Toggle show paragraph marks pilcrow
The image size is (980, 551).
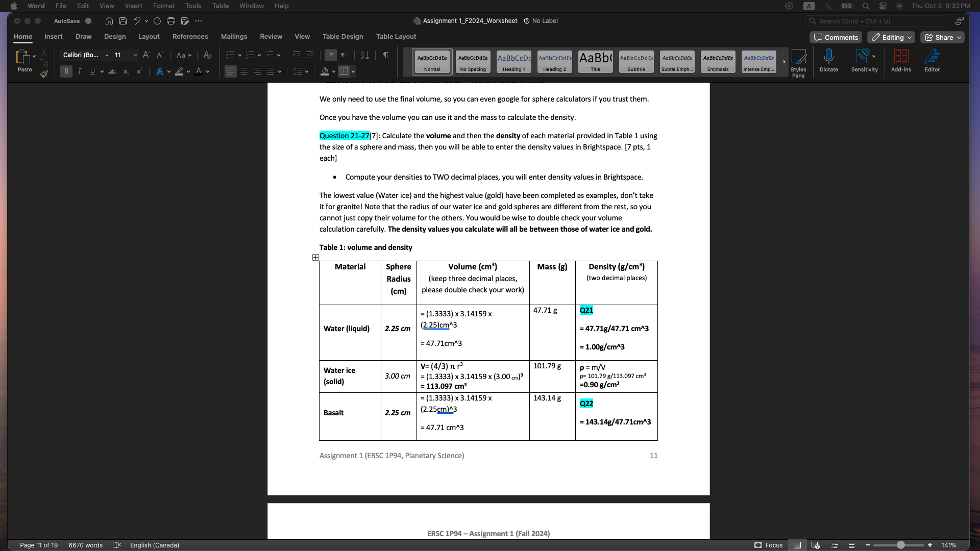tap(385, 55)
